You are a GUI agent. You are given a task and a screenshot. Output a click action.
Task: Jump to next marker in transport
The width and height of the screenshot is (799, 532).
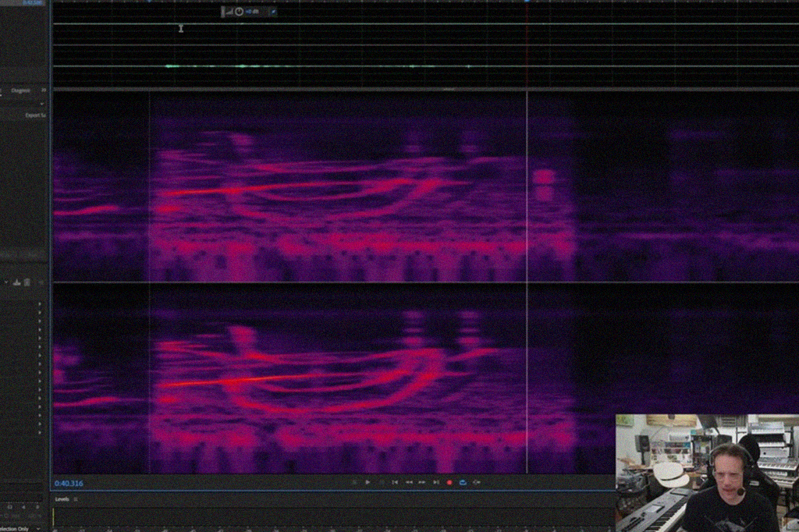435,483
